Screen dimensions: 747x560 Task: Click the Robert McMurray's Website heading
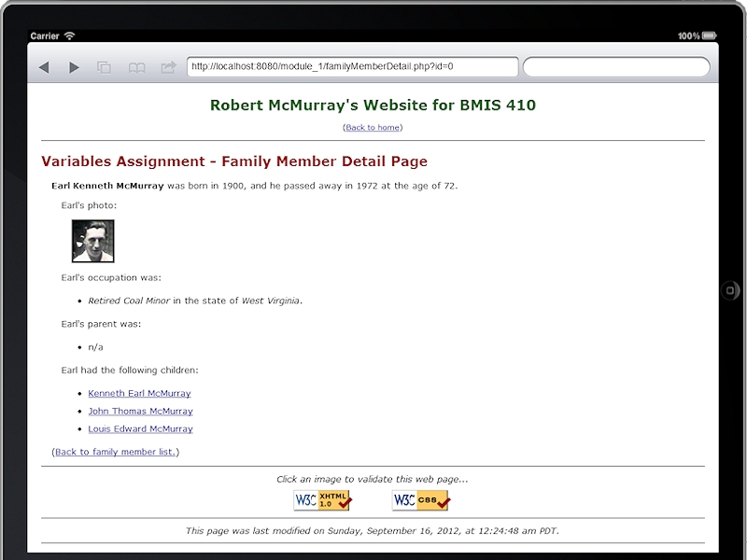[373, 105]
